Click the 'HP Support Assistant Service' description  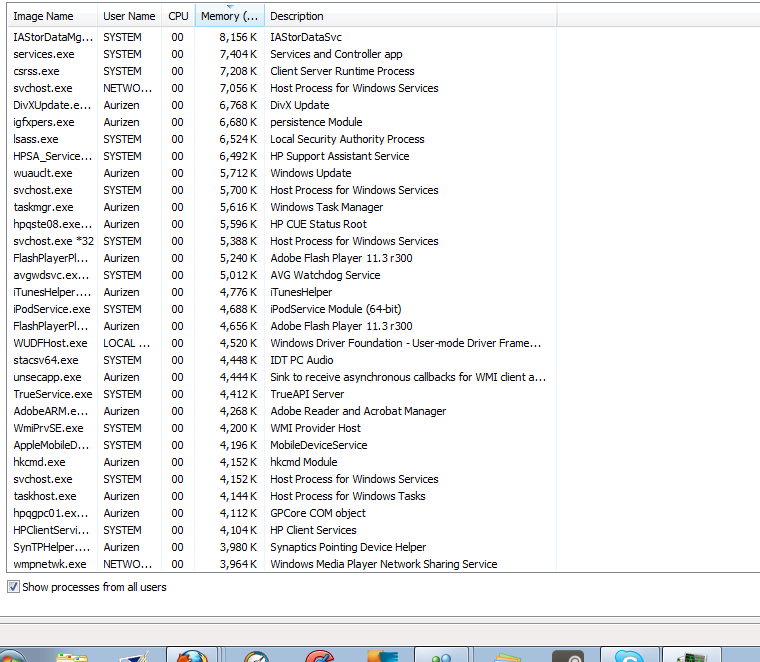click(x=340, y=156)
